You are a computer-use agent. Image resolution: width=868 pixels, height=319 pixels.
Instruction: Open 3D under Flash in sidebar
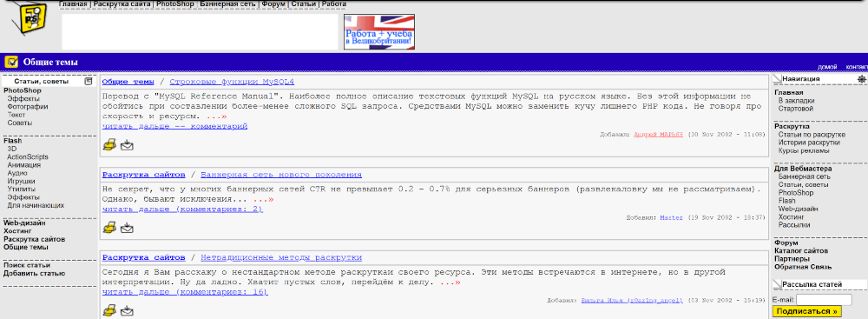click(12, 149)
